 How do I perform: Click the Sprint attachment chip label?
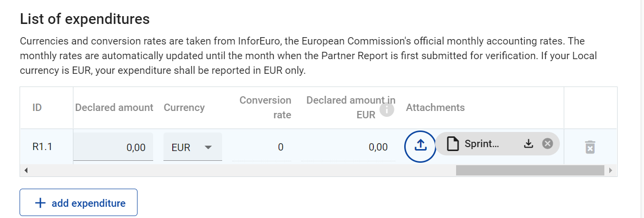481,144
